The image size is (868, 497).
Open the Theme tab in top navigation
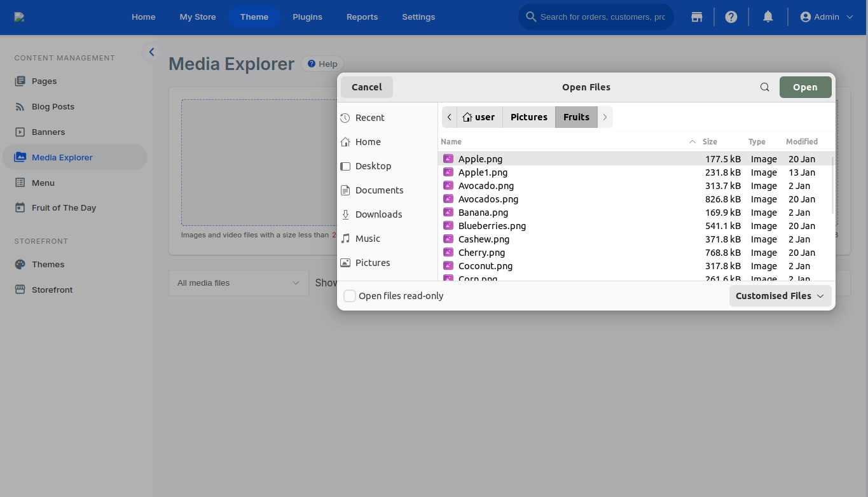[x=254, y=17]
